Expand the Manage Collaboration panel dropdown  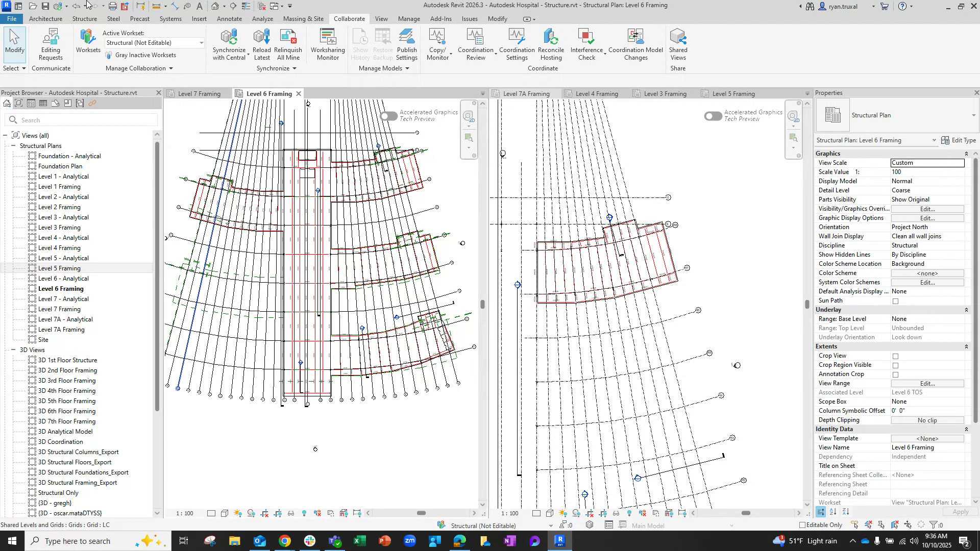[x=170, y=68]
